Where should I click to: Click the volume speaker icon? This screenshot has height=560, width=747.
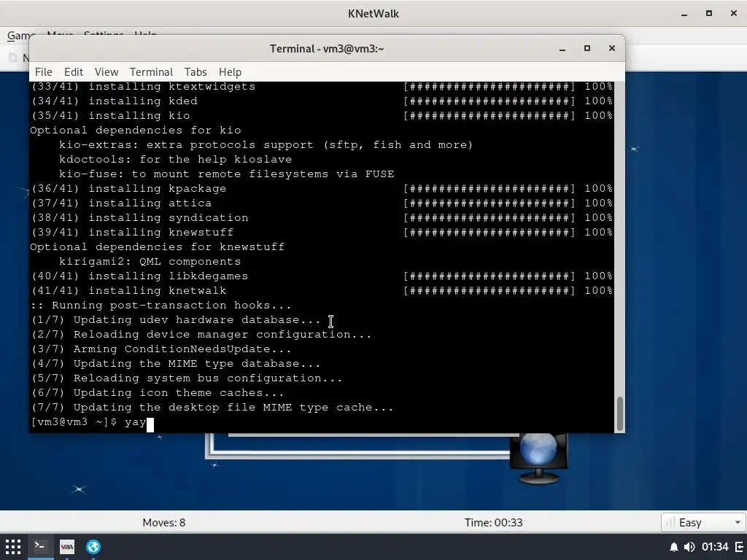coord(689,547)
